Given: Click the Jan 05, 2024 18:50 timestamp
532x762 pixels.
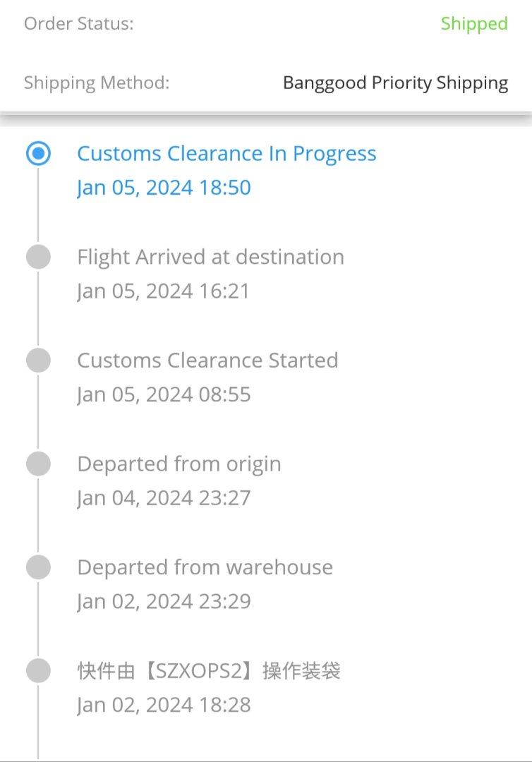Looking at the screenshot, I should (x=164, y=188).
